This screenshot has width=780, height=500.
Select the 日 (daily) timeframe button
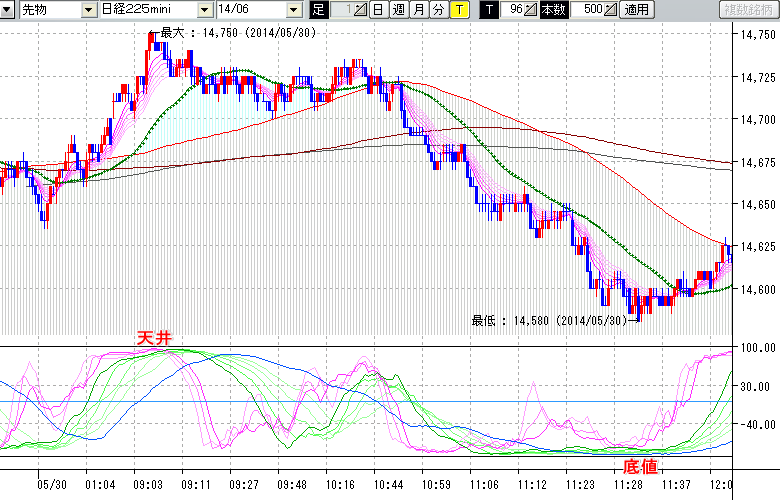tap(378, 10)
